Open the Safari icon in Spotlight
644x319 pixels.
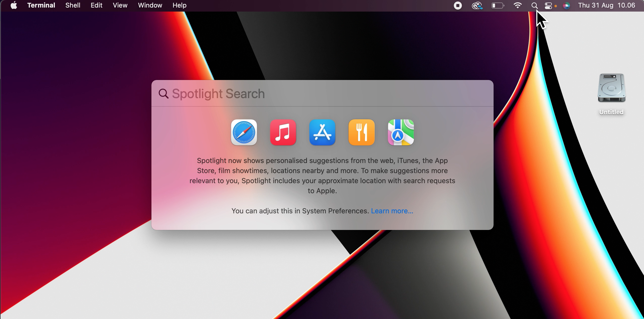click(244, 132)
